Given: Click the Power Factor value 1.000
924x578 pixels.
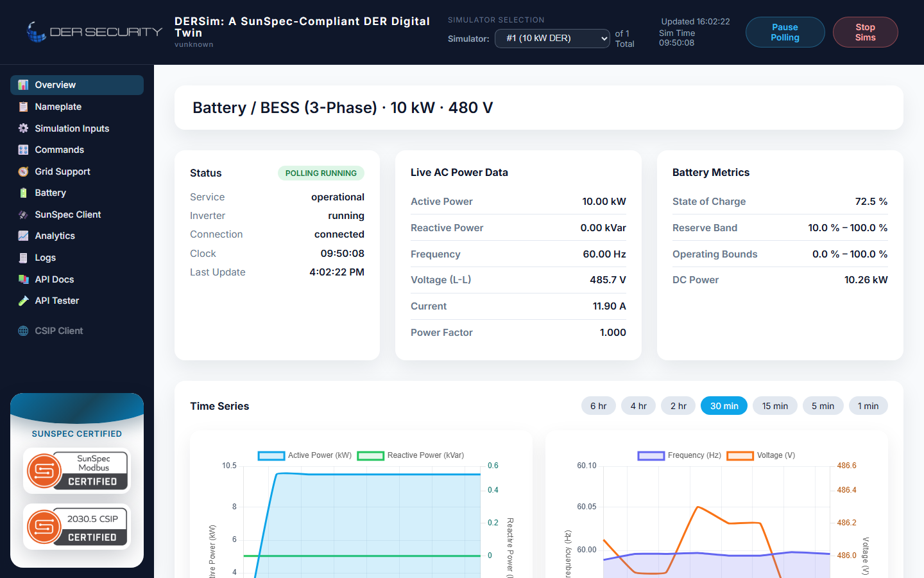Looking at the screenshot, I should coord(613,333).
